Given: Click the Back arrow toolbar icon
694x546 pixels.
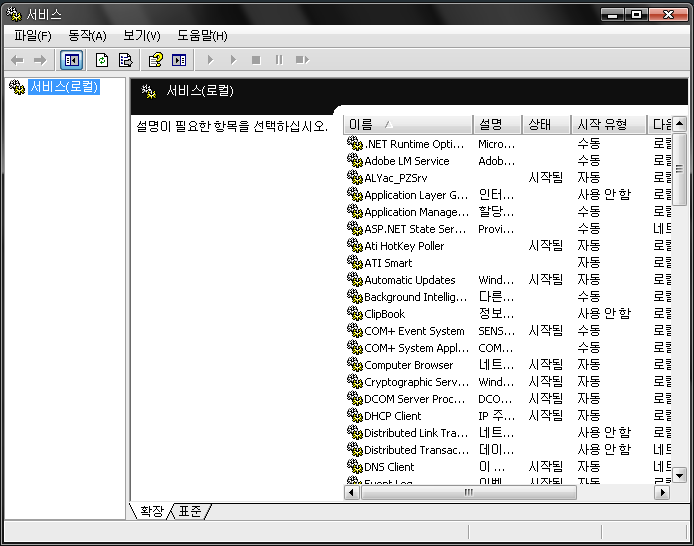Looking at the screenshot, I should click(x=17, y=60).
